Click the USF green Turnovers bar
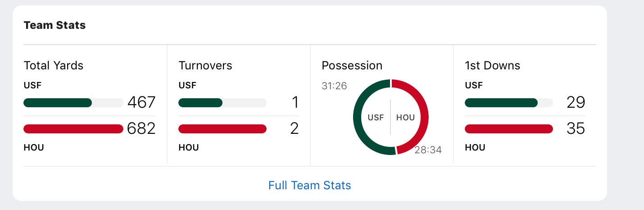This screenshot has height=210, width=644. pyautogui.click(x=200, y=103)
